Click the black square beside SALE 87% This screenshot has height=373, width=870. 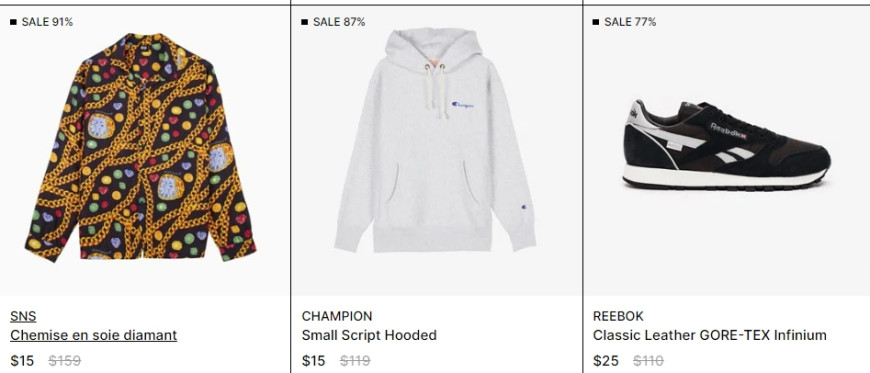(x=305, y=22)
